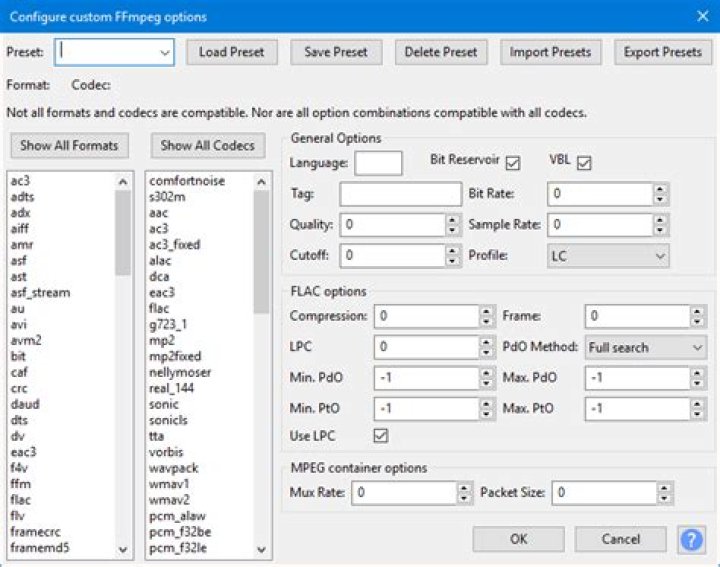The width and height of the screenshot is (720, 567).
Task: Toggle the Bit Reservoir checkbox
Action: 512,163
